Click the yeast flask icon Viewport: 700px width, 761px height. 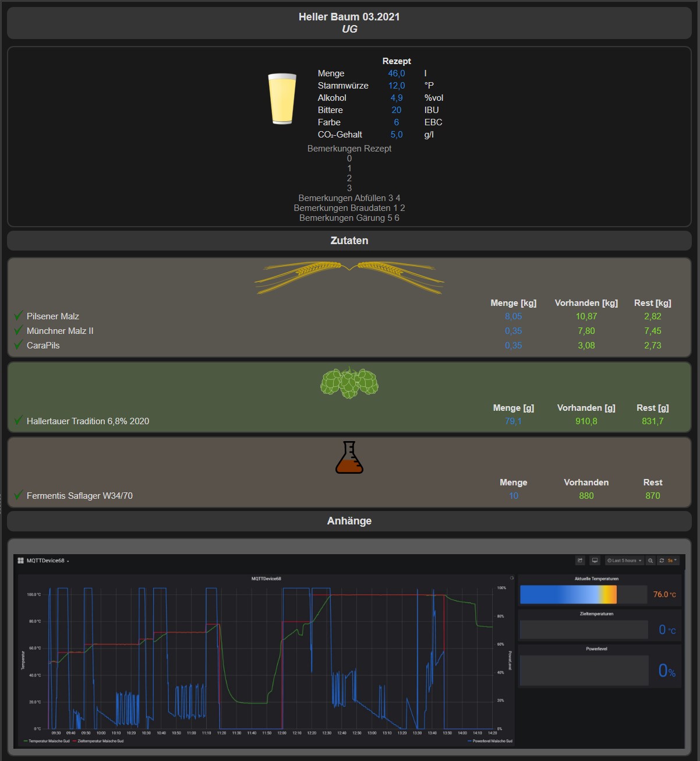(x=349, y=457)
